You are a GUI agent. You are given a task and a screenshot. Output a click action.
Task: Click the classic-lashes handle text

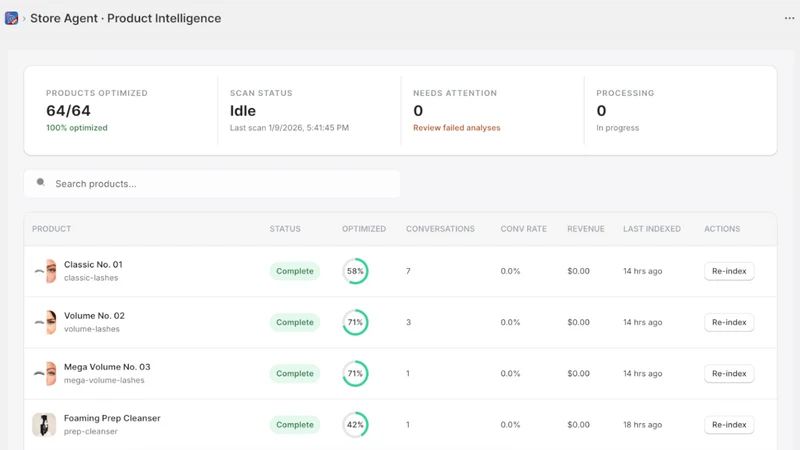(x=91, y=278)
